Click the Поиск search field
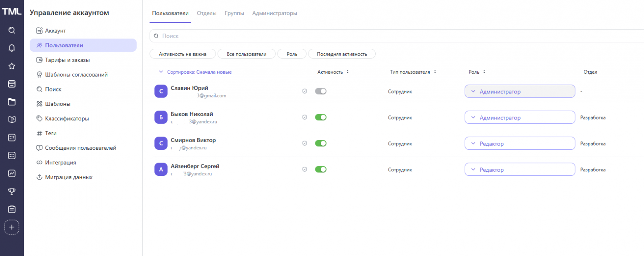 [x=289, y=36]
